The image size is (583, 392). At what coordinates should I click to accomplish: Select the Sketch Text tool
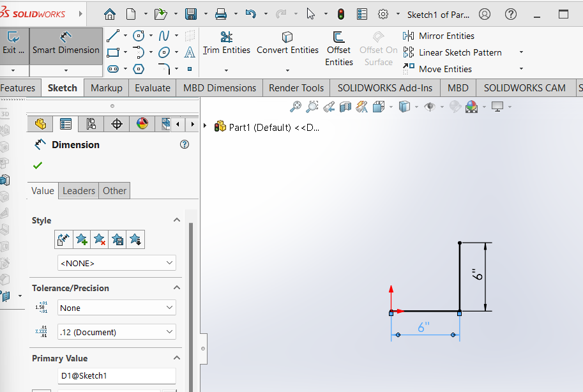click(x=190, y=52)
